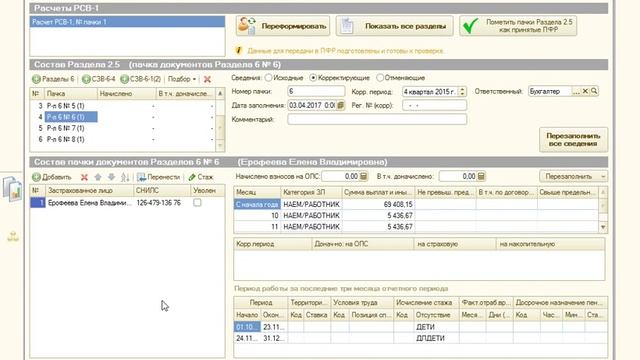Viewport: 640px width, 360px height.
Task: Click СНИЛС value 126-479-136 76
Action: [158, 203]
